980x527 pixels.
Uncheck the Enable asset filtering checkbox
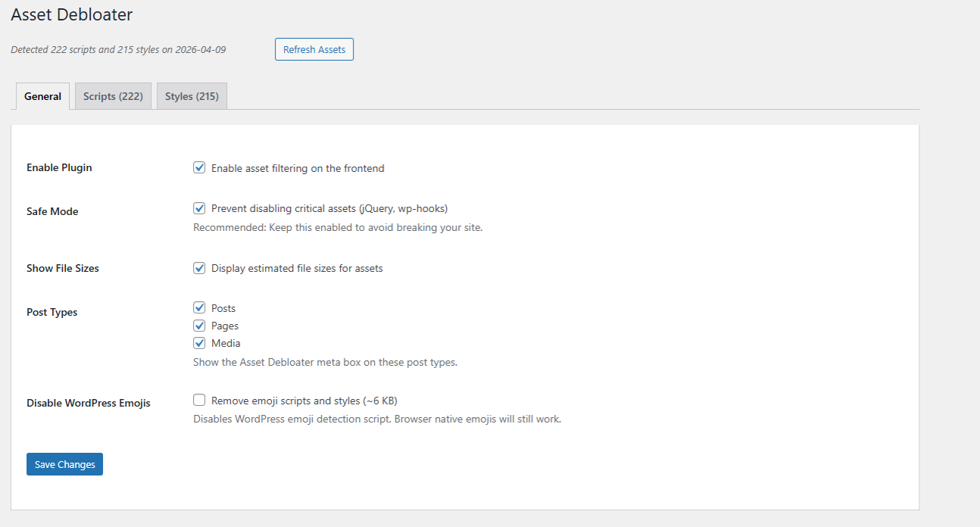pyautogui.click(x=199, y=168)
